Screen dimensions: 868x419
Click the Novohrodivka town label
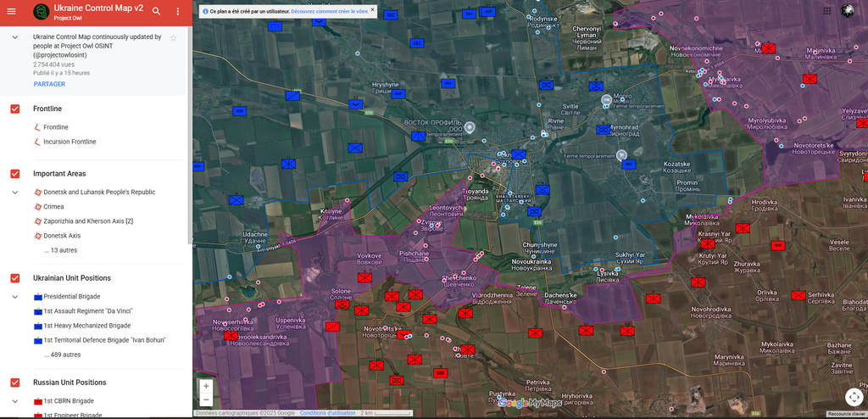711,312
